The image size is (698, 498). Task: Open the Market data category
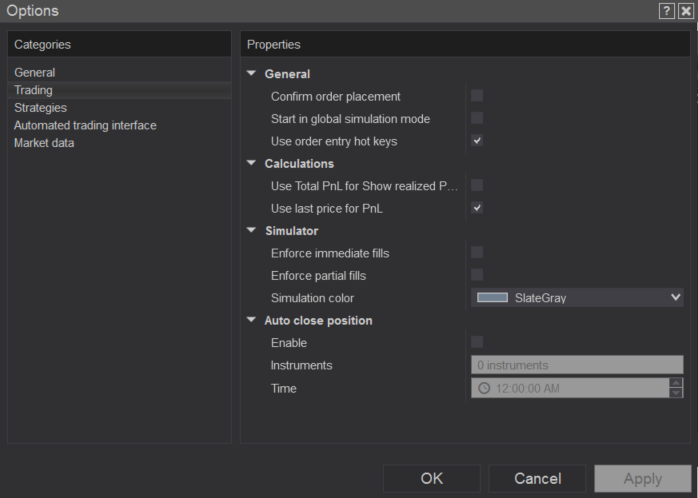[x=44, y=143]
